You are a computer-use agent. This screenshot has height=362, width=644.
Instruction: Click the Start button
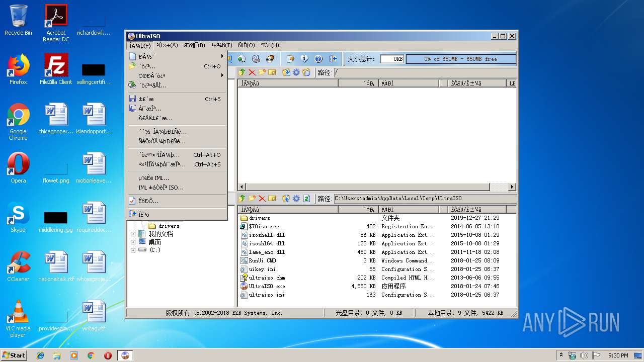coord(14,355)
